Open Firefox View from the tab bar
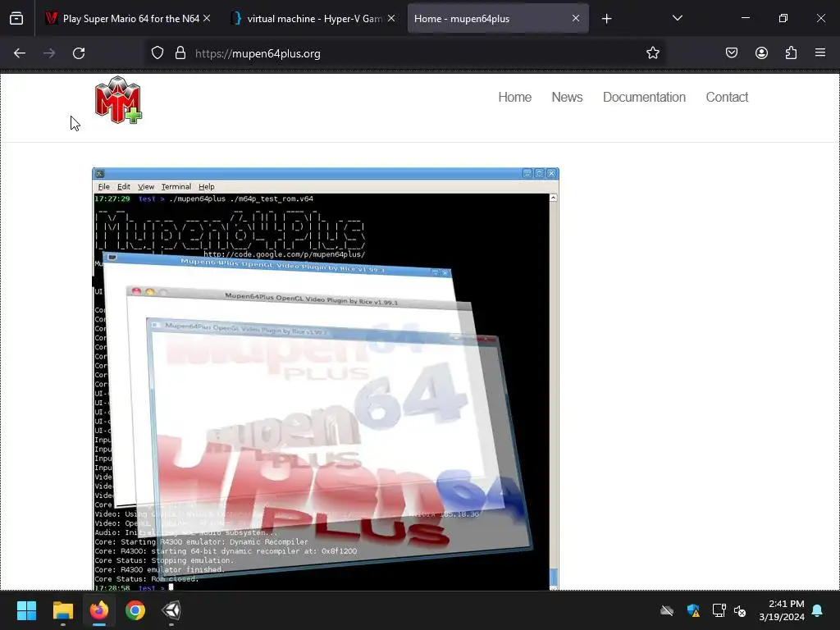Screen dimensions: 840x630 tap(16, 19)
